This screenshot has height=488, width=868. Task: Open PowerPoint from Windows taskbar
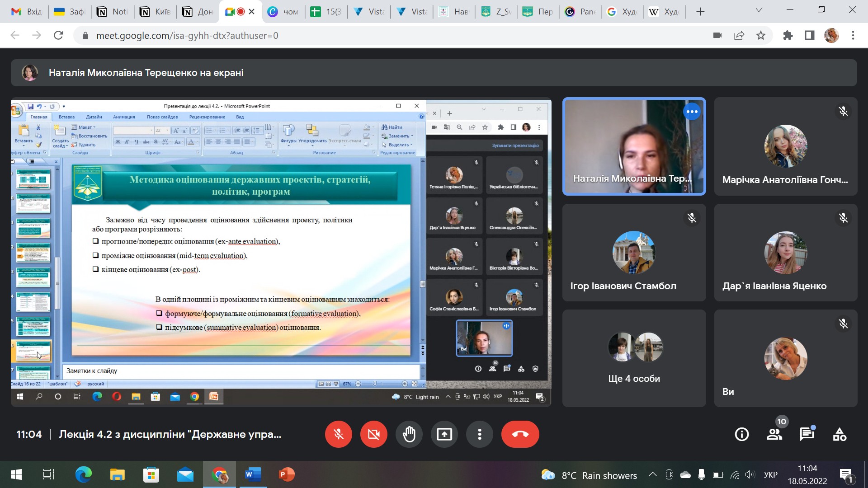tap(287, 474)
